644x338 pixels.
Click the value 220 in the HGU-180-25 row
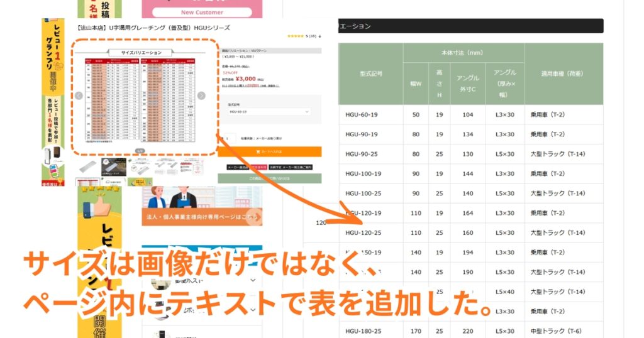click(468, 331)
